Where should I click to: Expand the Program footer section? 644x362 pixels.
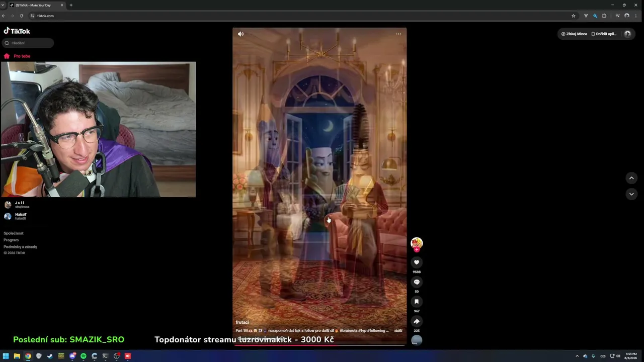point(11,240)
